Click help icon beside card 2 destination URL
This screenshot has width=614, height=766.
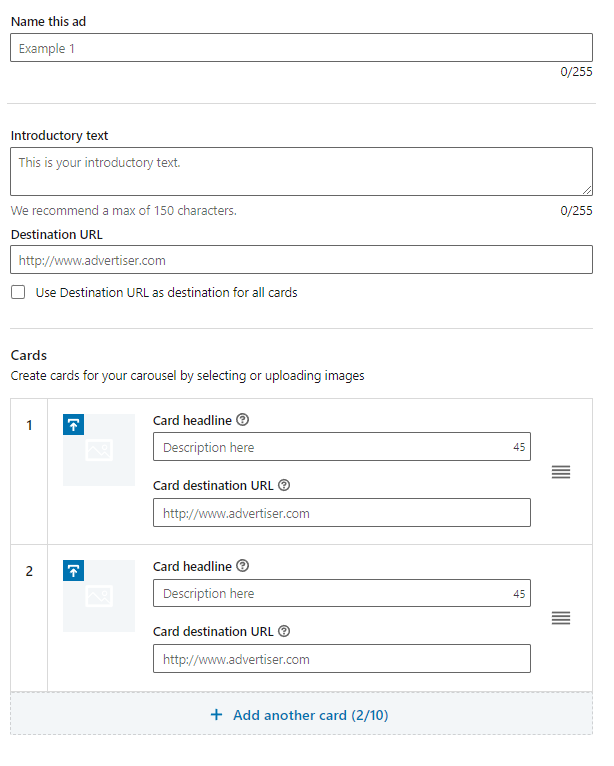284,631
